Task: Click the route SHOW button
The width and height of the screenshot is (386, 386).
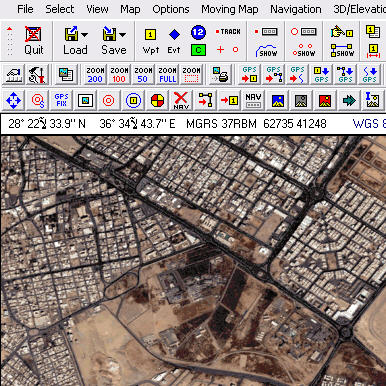Action: [342, 51]
